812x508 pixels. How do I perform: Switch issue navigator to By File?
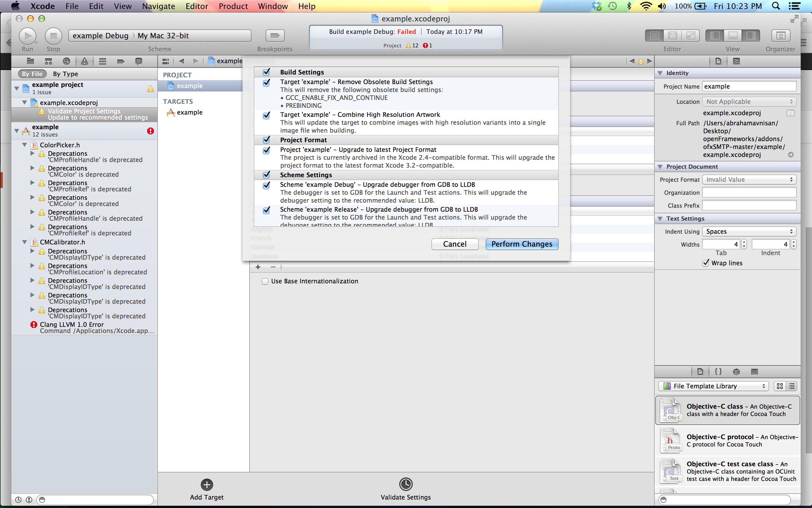tap(32, 74)
